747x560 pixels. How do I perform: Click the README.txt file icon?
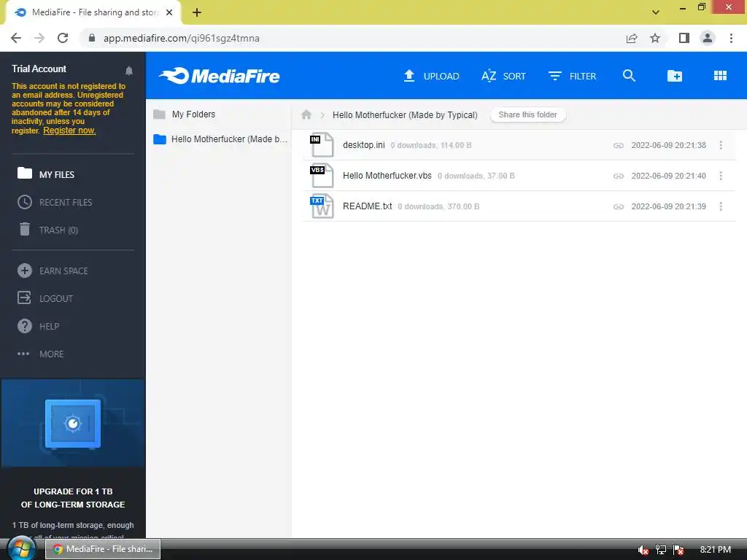(322, 206)
